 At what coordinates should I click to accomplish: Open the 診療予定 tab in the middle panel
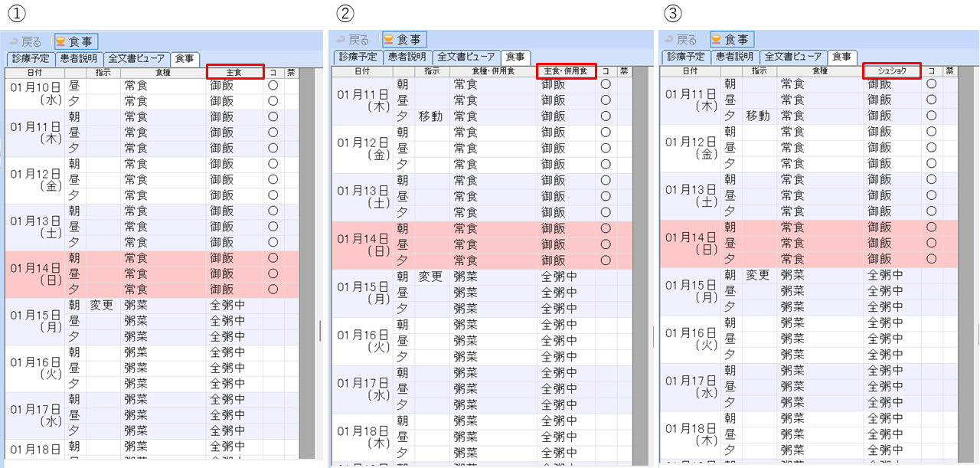358,57
